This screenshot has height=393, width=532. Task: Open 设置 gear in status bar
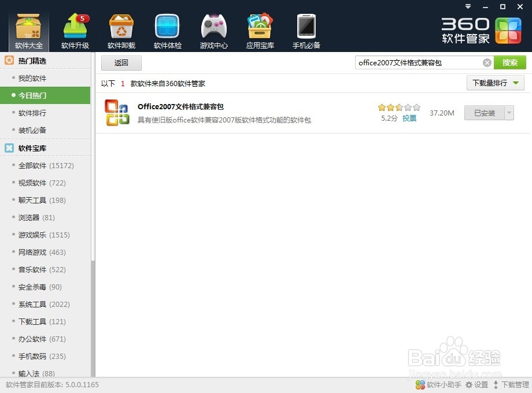pos(476,384)
